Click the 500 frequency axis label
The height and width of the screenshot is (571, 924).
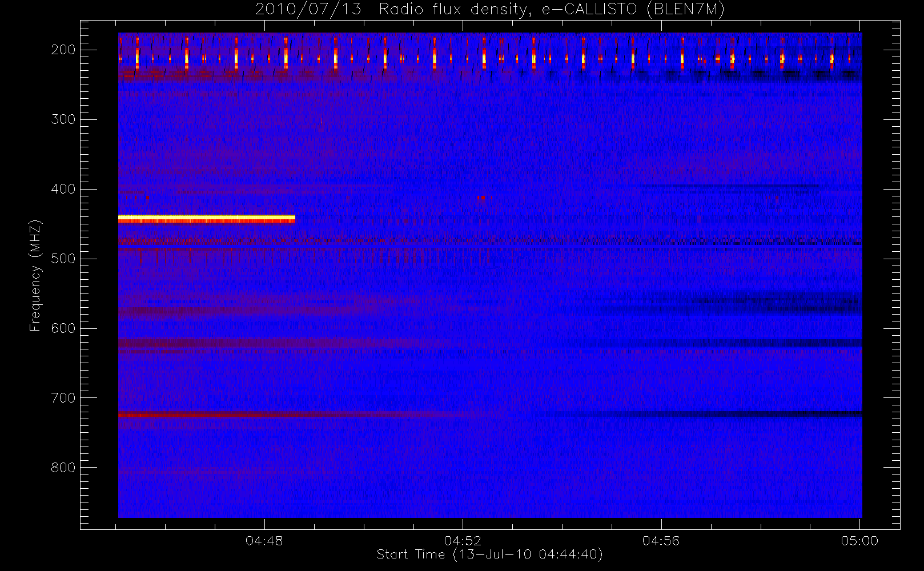tap(63, 259)
